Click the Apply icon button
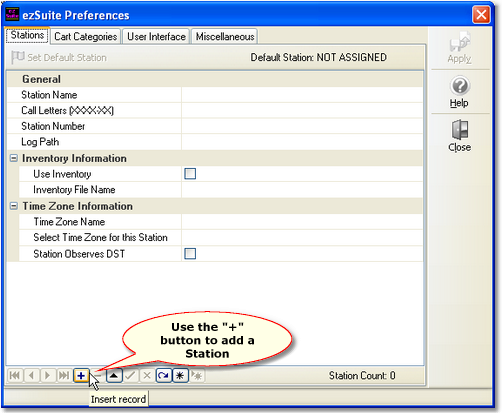 click(x=459, y=48)
